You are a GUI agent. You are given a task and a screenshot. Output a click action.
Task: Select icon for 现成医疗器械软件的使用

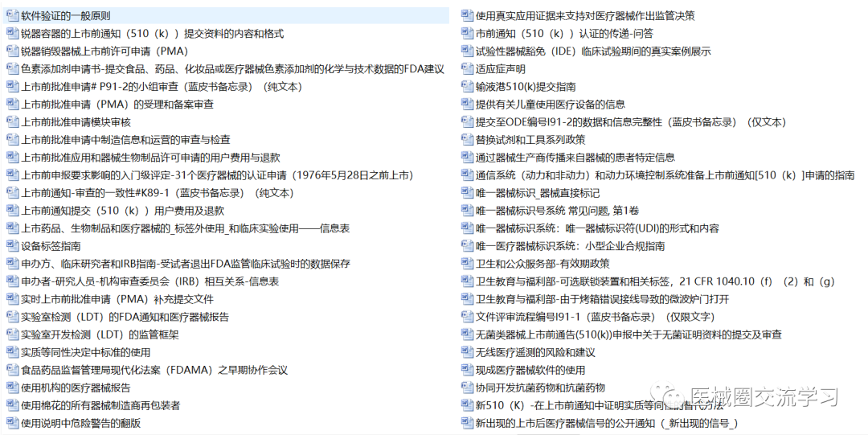pos(467,370)
